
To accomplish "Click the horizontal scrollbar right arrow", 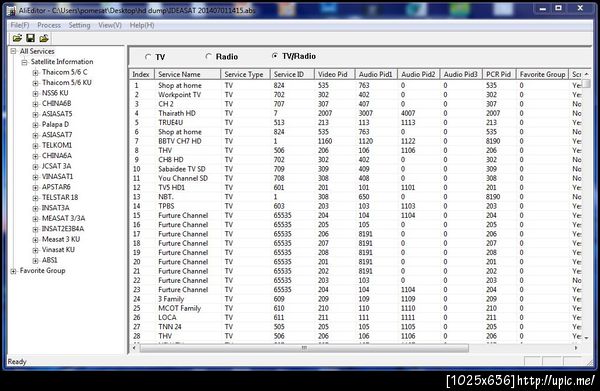I will [576, 348].
